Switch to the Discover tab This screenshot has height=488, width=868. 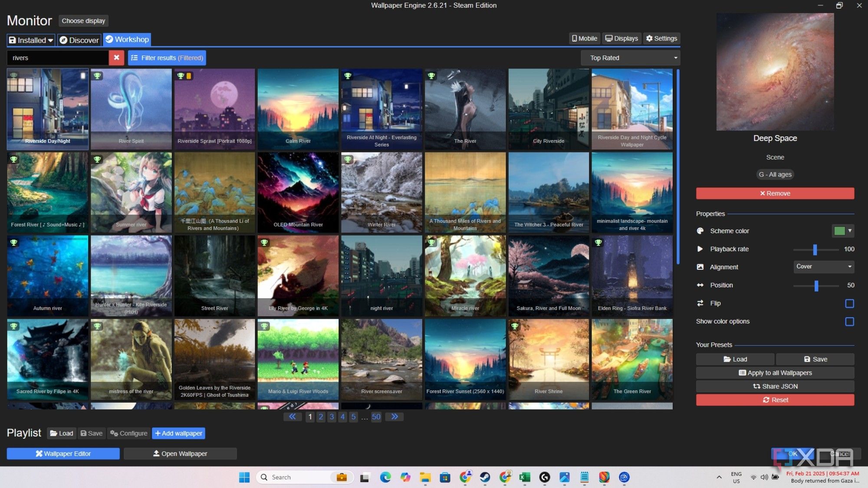click(x=79, y=40)
